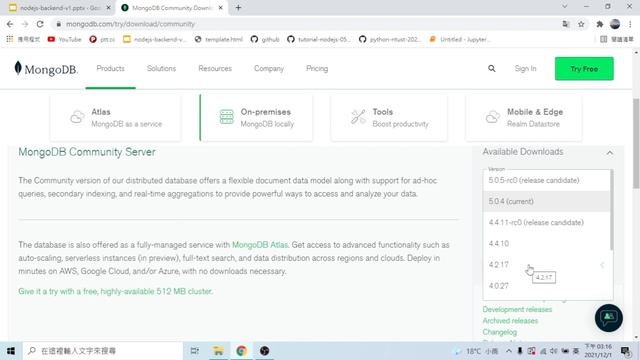Open the Windows Start menu
The width and height of the screenshot is (640, 360).
(11, 351)
